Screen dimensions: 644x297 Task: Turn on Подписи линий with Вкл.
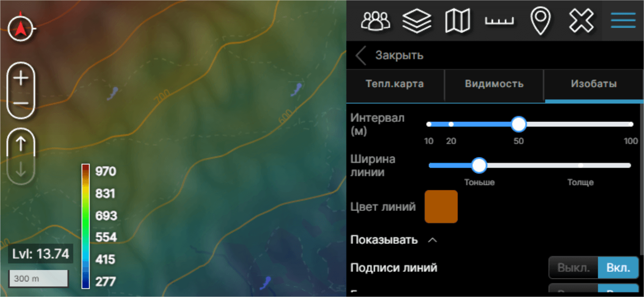point(618,268)
